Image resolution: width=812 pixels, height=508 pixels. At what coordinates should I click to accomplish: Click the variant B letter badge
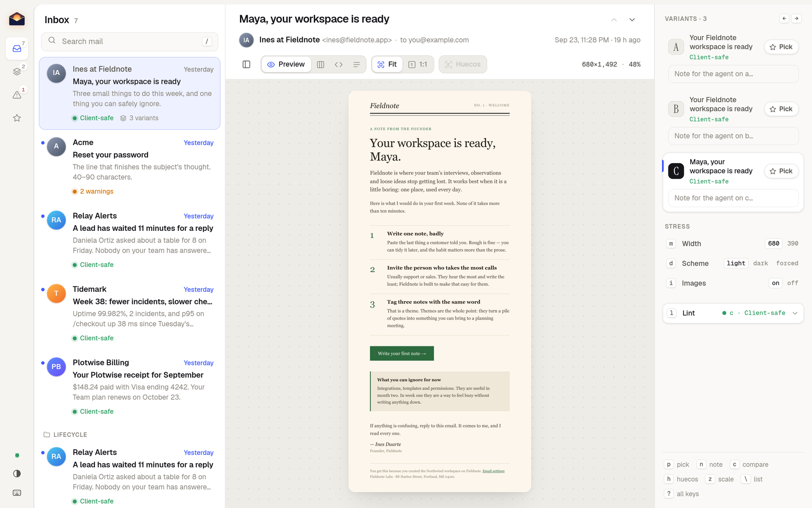pos(676,109)
